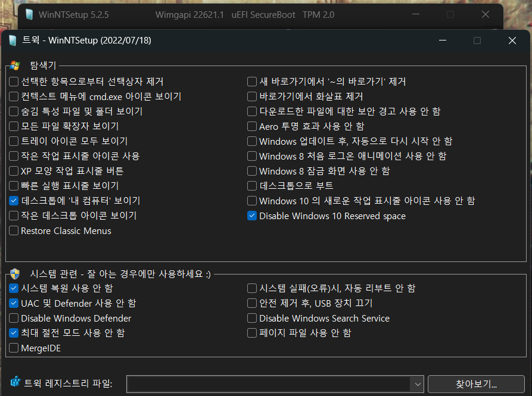
Task: Minimize the Tweaks window
Action: click(443, 40)
